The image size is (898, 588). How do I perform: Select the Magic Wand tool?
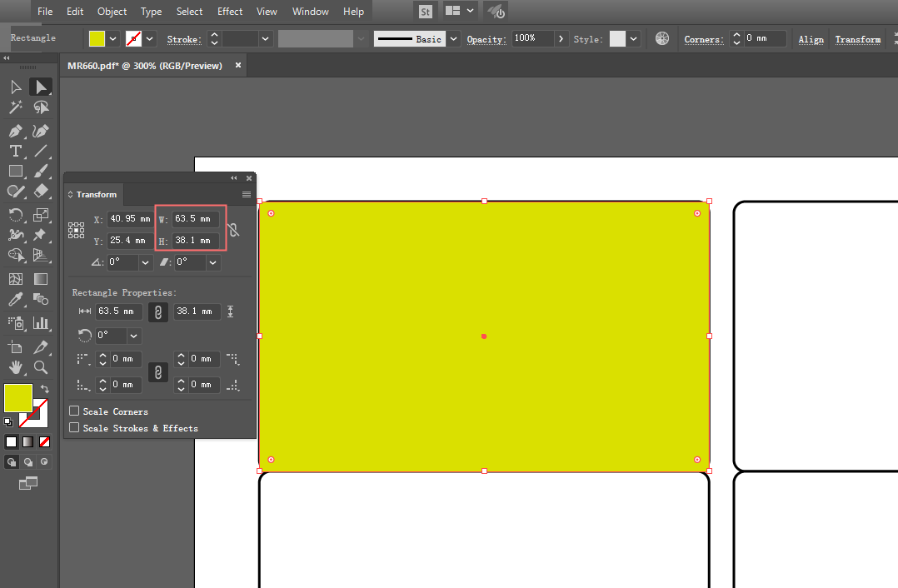click(16, 107)
